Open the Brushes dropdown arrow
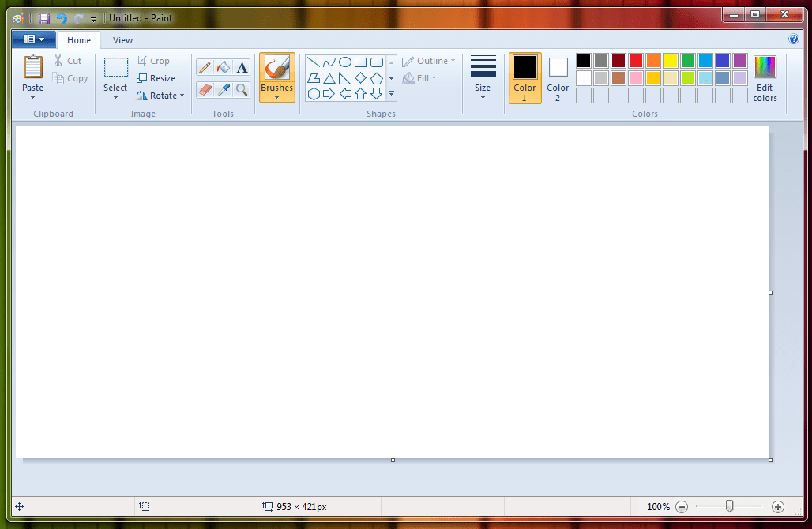The image size is (812, 529). [276, 98]
